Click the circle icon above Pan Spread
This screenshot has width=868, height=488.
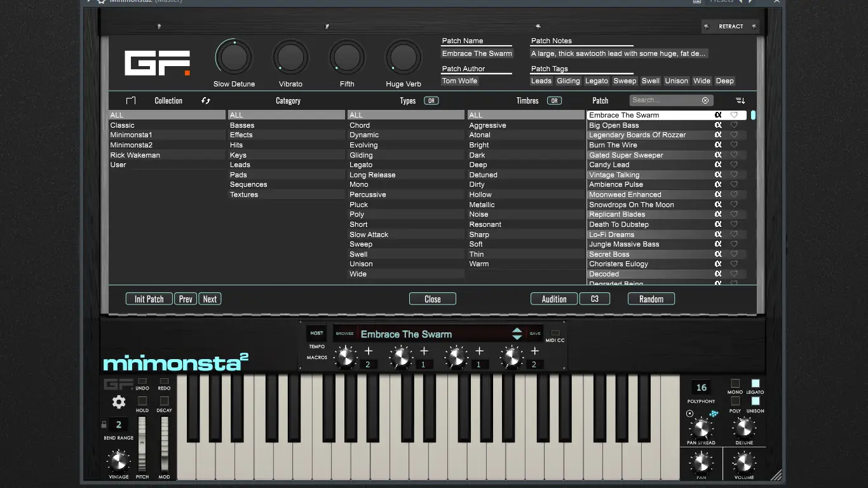pos(690,414)
